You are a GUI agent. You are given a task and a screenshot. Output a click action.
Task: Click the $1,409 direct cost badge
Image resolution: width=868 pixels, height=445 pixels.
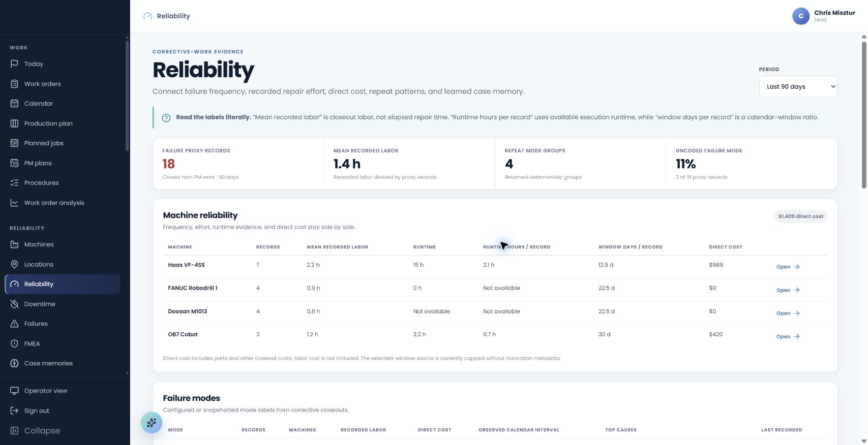tap(800, 216)
